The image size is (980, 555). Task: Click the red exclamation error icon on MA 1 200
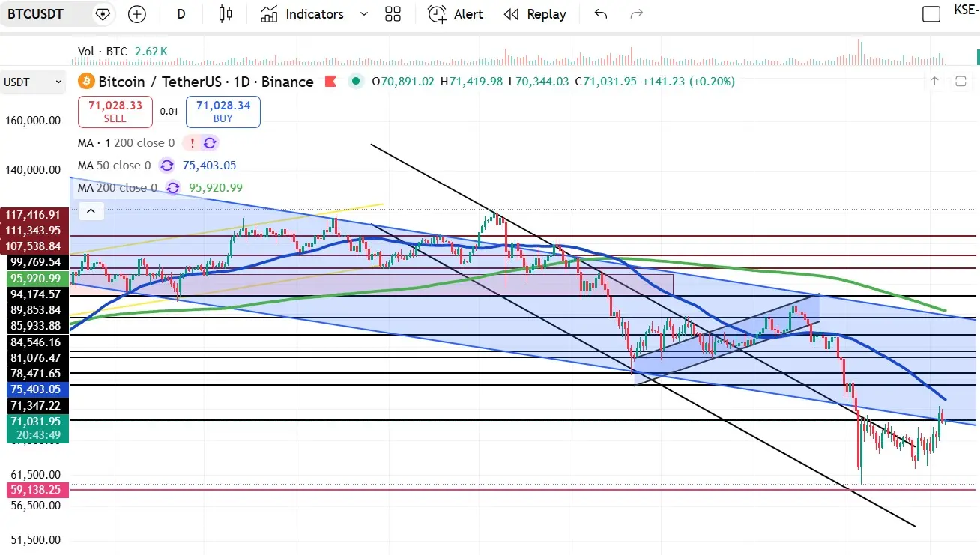(x=193, y=143)
